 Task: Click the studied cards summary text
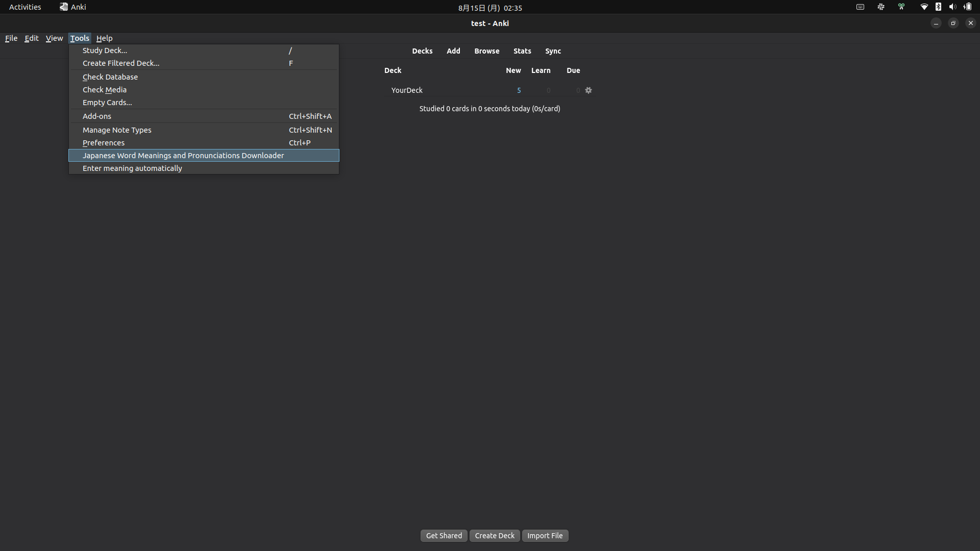pos(489,109)
